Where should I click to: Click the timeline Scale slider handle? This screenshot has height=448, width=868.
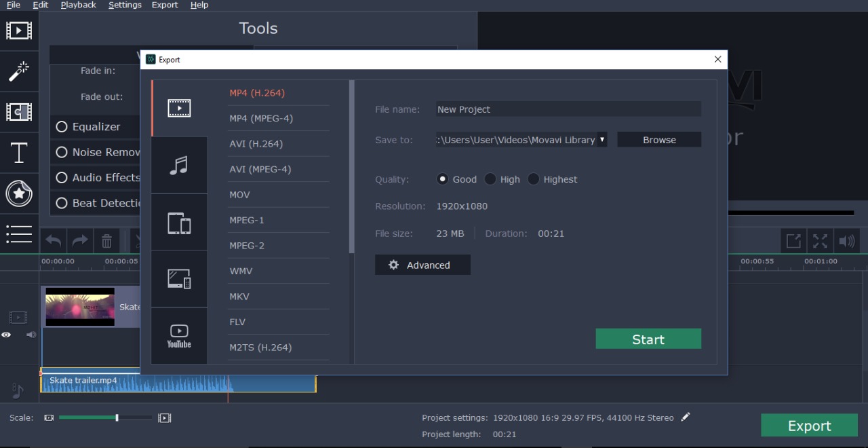(x=117, y=417)
